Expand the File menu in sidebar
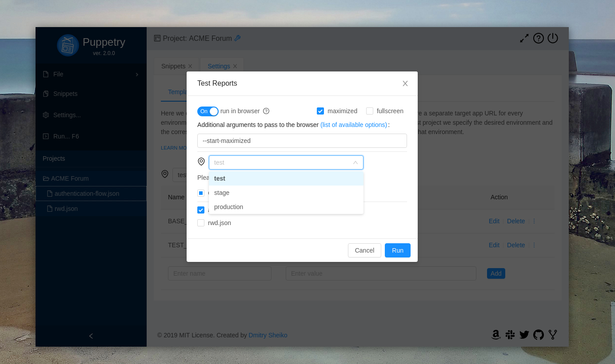Viewport: 615px width, 364px height. 91,74
